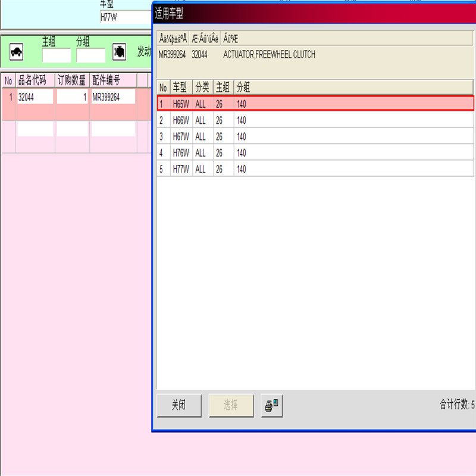Click ACTUATOR,FREEWHEEL CLUTCH description text
The height and width of the screenshot is (476, 476).
click(x=270, y=55)
